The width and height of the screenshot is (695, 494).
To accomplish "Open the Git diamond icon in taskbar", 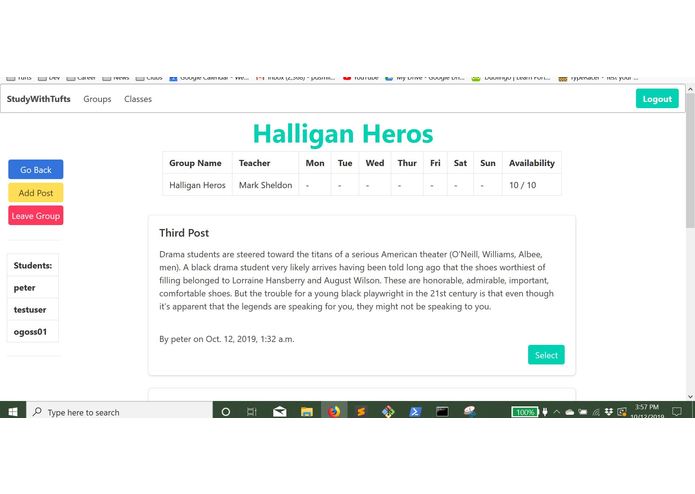I will click(x=388, y=412).
